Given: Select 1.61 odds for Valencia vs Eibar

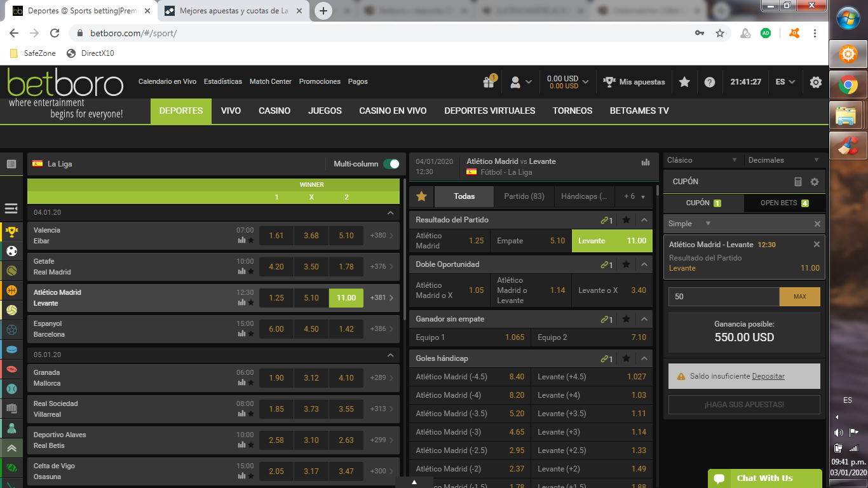Looking at the screenshot, I should click(x=276, y=236).
